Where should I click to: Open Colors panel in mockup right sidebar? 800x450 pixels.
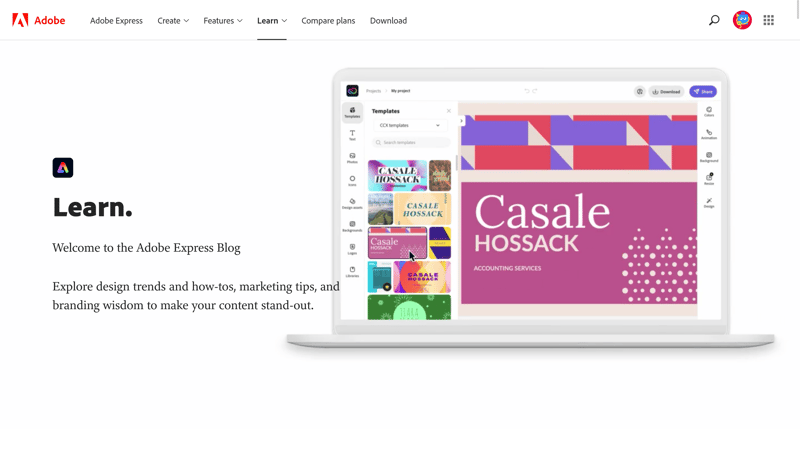point(709,112)
